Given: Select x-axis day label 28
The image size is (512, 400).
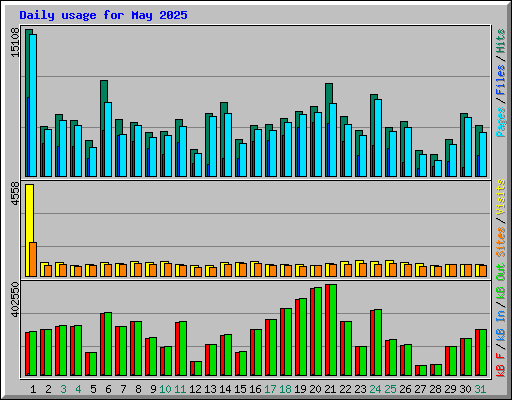Looking at the screenshot, I should 435,389.
